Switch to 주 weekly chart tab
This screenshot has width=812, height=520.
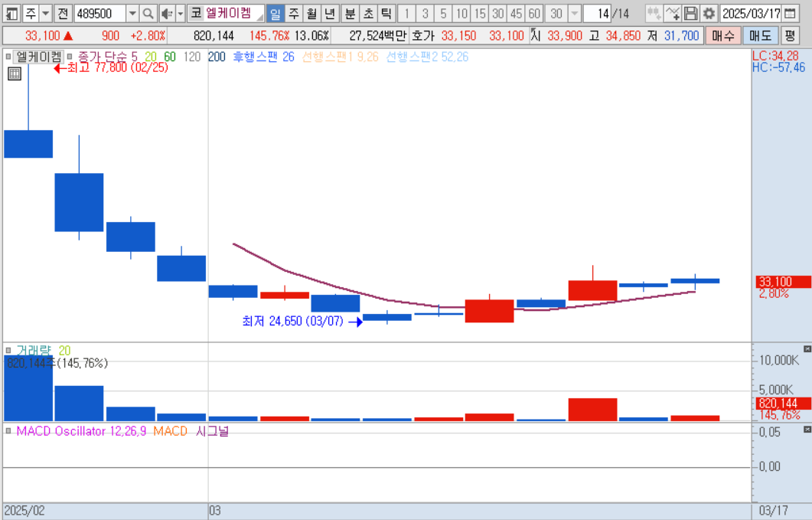(294, 14)
